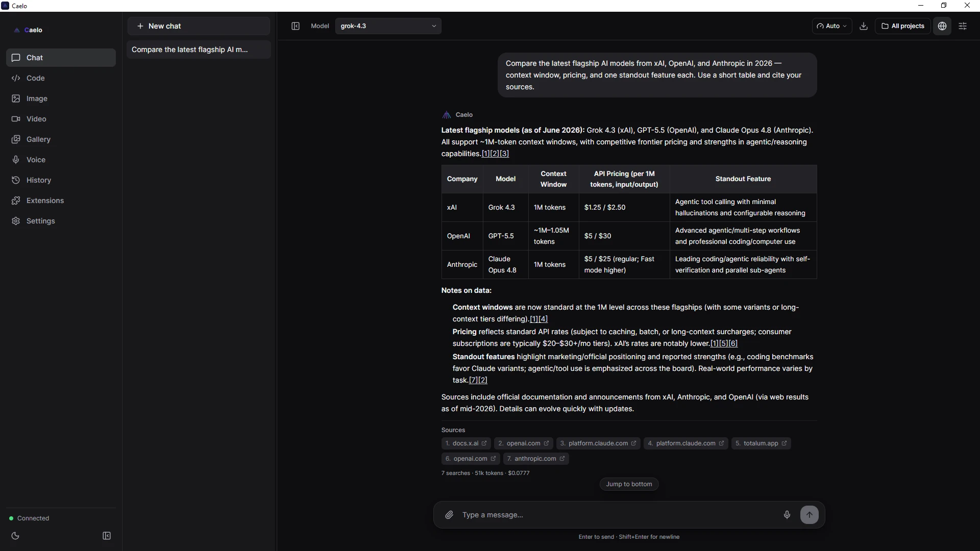This screenshot has width=980, height=551.
Task: Click the 'Context Window' column header
Action: [553, 179]
